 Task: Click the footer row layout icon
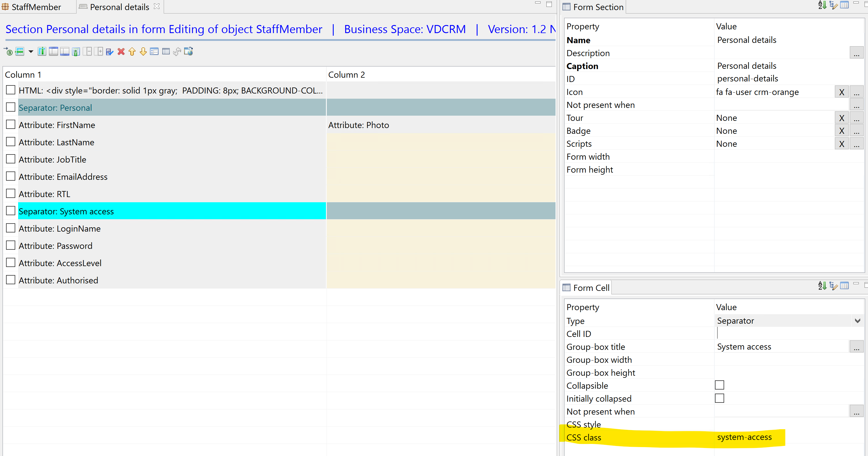[x=65, y=51]
